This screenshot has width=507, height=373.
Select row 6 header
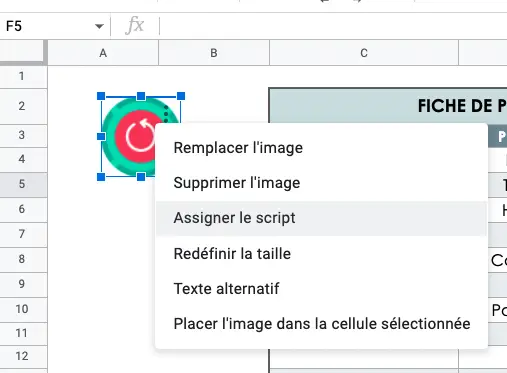[23, 209]
